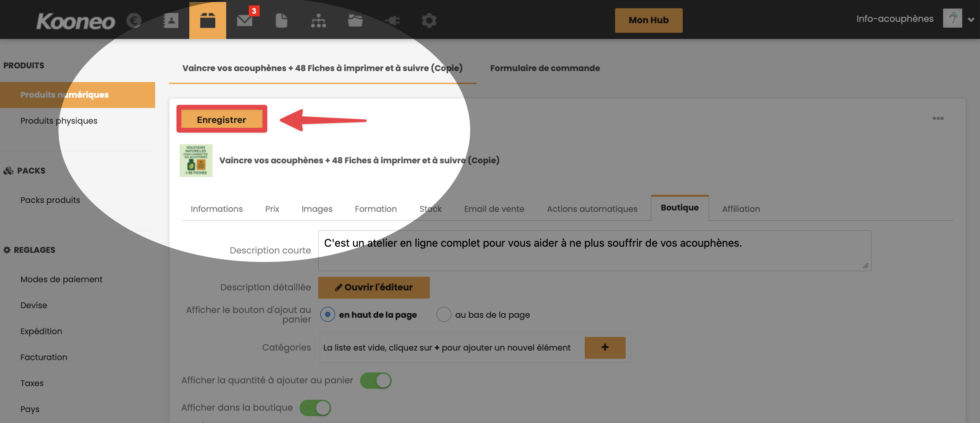Click 'Ouvrir l'éditeur' button

[x=373, y=288]
